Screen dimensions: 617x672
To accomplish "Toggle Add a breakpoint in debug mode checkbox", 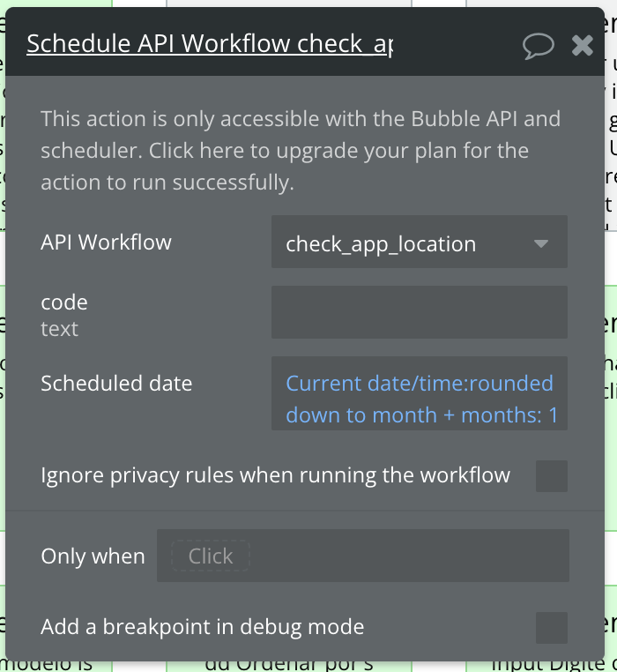I will tap(552, 627).
